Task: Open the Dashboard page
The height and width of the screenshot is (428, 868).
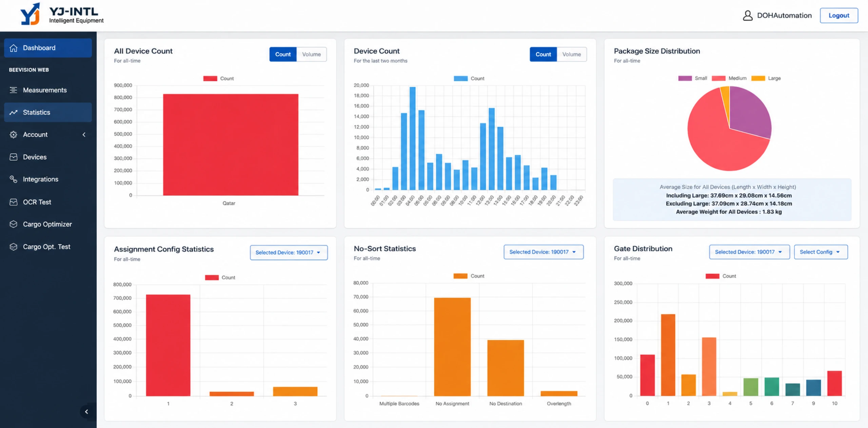Action: point(48,48)
